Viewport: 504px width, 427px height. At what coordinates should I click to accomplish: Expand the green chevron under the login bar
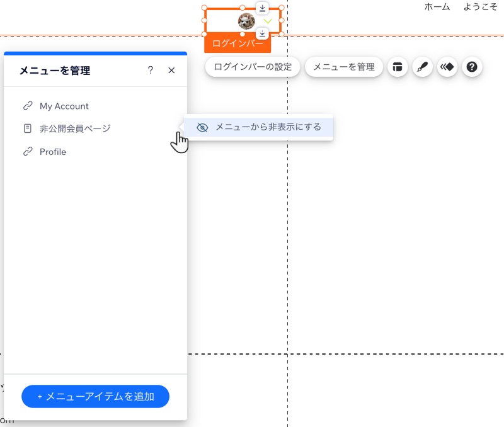pyautogui.click(x=267, y=21)
